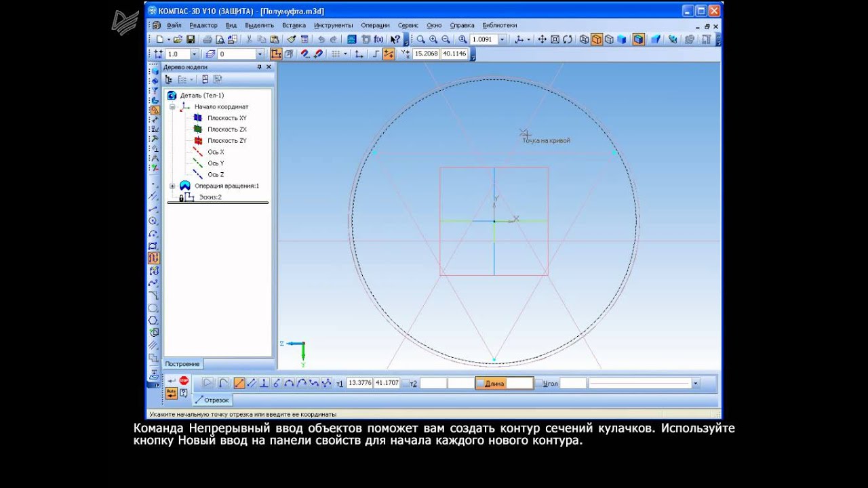Select the wireframe display mode icon
Image resolution: width=868 pixels, height=488 pixels.
coord(584,39)
